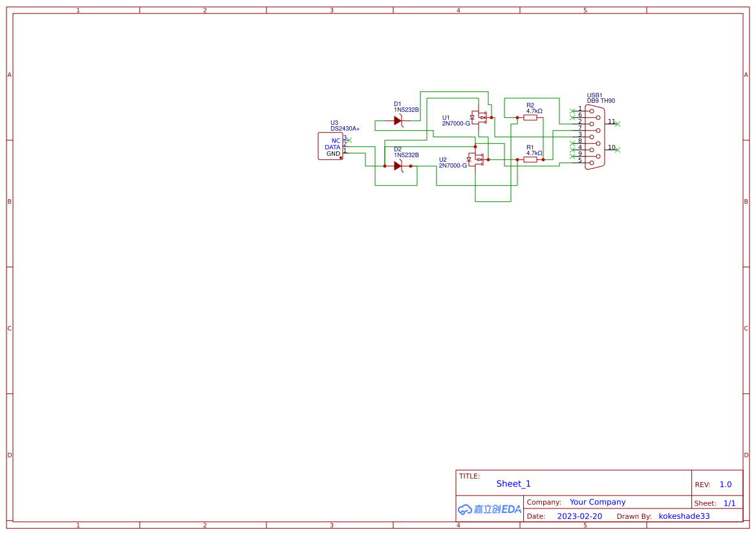
Task: Click the kokeshade33 drawn-by text
Action: click(x=684, y=516)
